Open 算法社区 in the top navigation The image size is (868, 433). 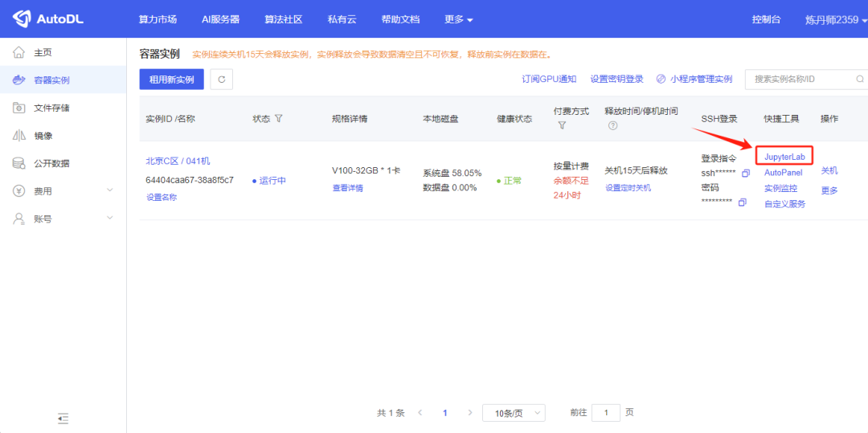[x=284, y=19]
